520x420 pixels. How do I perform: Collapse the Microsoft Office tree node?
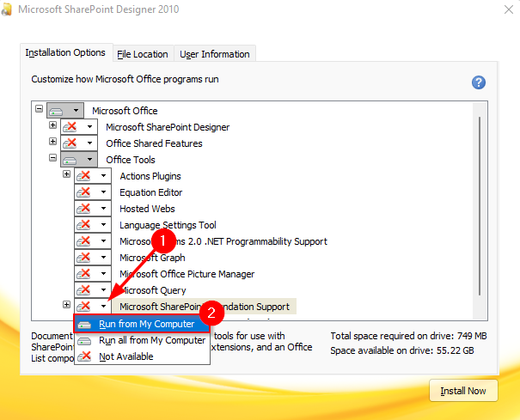pyautogui.click(x=40, y=109)
